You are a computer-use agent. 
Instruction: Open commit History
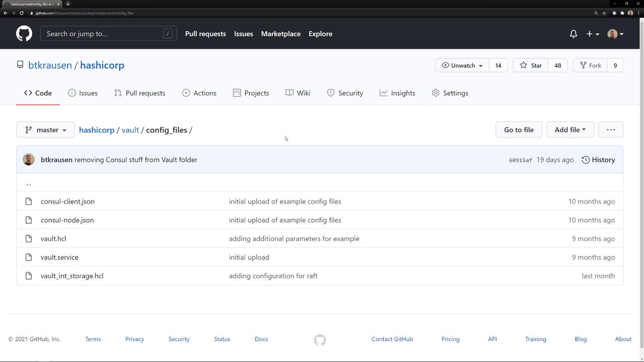pos(598,160)
